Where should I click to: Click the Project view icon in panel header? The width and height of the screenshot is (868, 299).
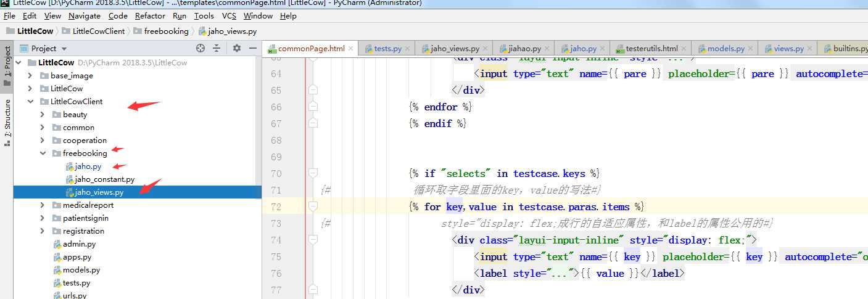coord(24,48)
